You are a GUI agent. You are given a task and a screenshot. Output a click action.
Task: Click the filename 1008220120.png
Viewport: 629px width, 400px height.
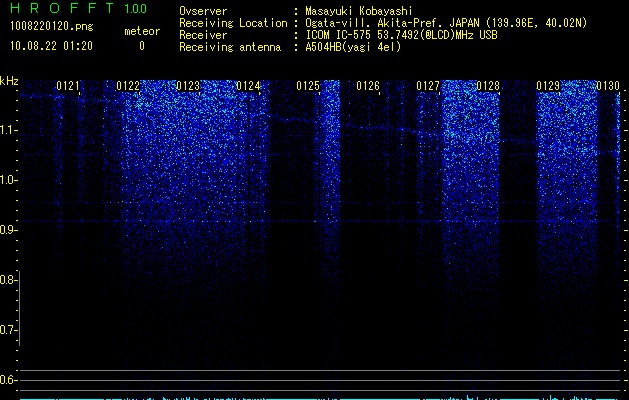pyautogui.click(x=51, y=27)
